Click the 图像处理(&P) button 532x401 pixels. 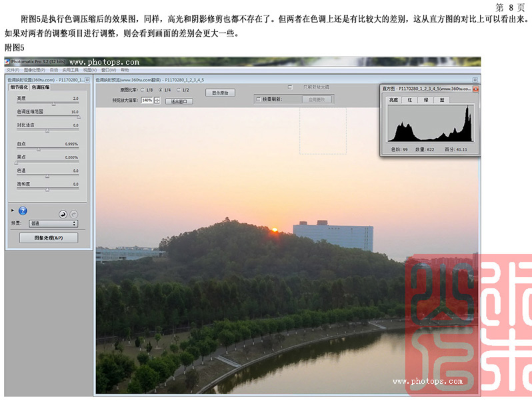pyautogui.click(x=49, y=238)
